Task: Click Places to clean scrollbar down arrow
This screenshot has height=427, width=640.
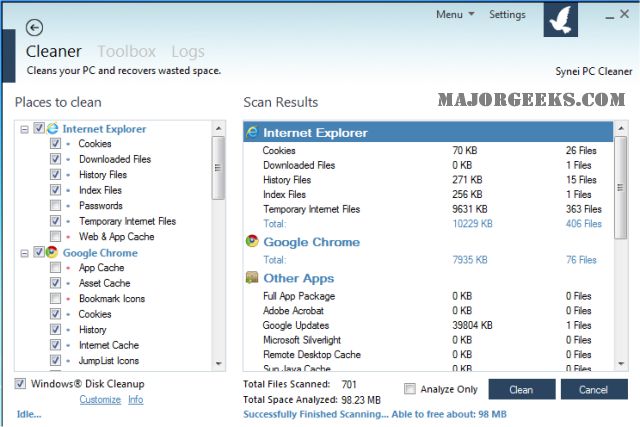Action: pos(218,363)
